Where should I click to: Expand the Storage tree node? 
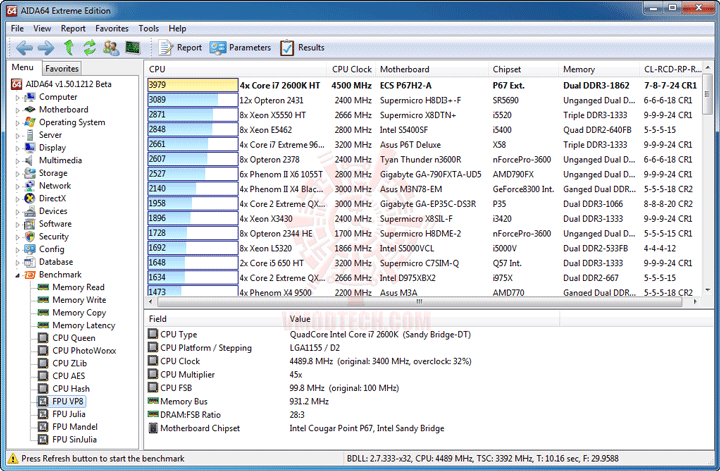click(17, 174)
